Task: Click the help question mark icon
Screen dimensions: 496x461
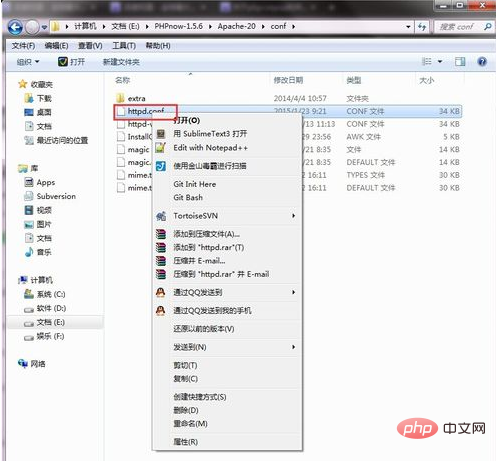Action: click(x=482, y=62)
